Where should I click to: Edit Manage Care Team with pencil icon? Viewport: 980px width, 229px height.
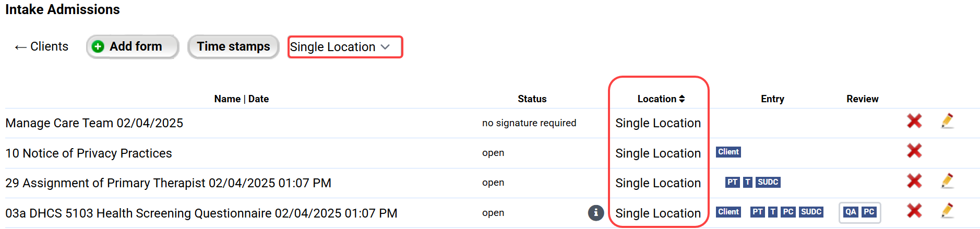(x=947, y=121)
